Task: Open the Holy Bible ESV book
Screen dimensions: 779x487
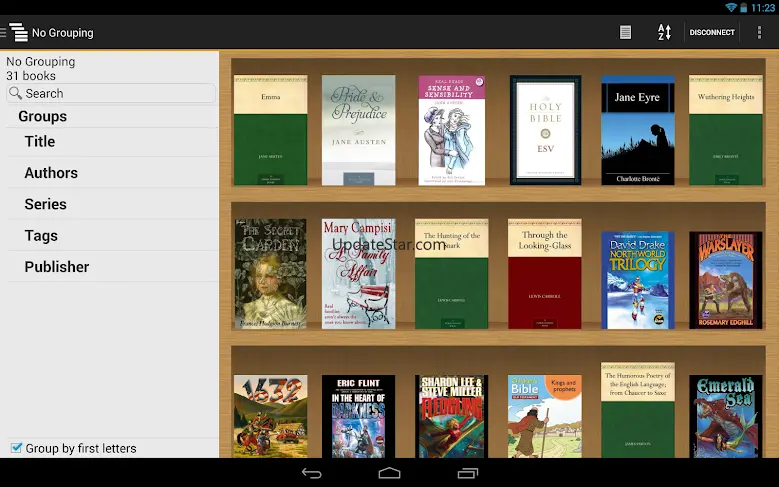Action: (x=545, y=130)
